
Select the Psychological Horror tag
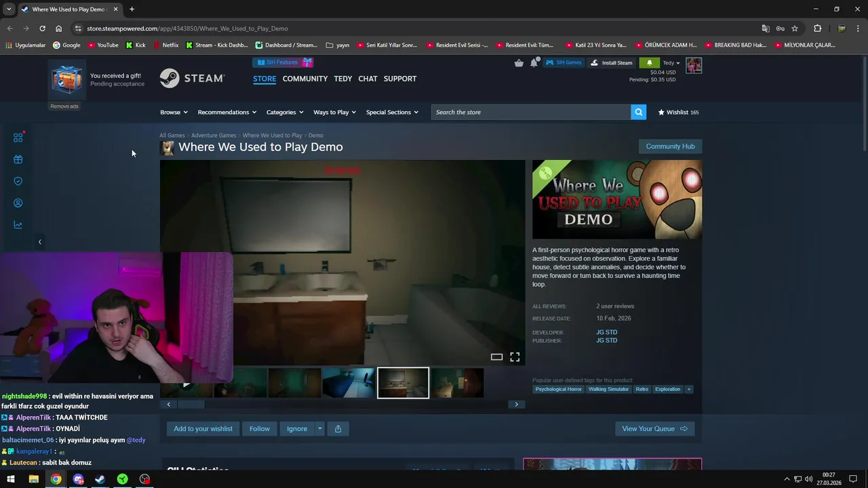pos(558,389)
